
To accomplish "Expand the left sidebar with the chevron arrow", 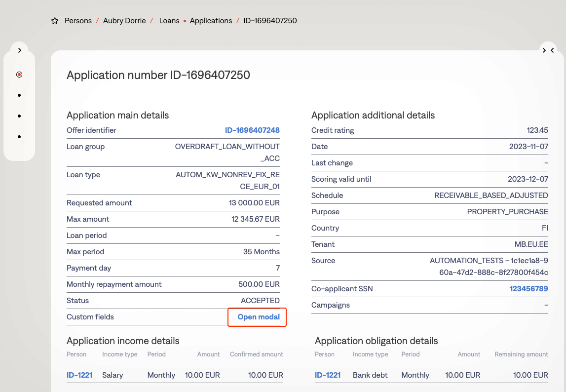I will [19, 50].
